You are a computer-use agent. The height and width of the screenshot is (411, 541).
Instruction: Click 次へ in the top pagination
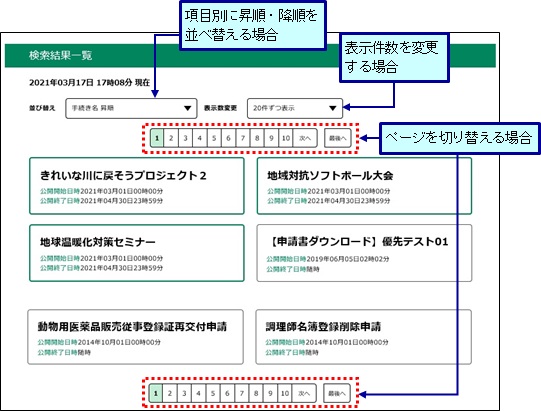point(305,138)
